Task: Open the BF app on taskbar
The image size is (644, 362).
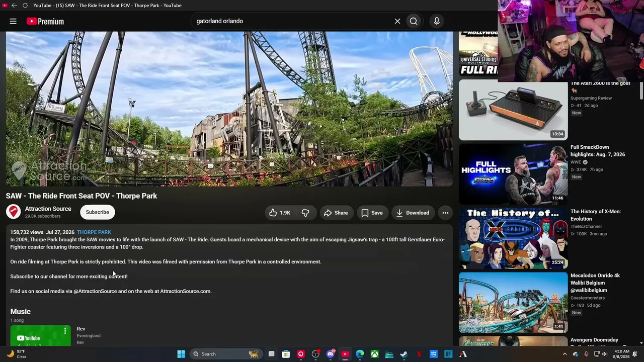Action: (x=448, y=354)
